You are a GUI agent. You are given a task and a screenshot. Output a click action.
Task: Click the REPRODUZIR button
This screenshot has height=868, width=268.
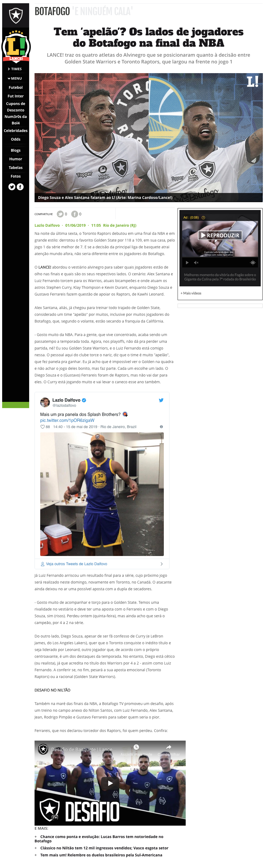tap(220, 235)
